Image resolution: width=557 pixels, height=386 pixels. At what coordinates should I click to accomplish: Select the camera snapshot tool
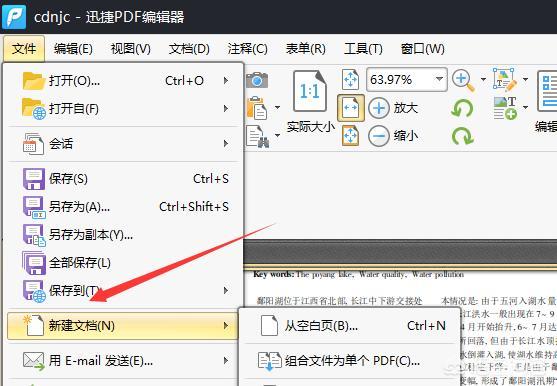[x=257, y=80]
